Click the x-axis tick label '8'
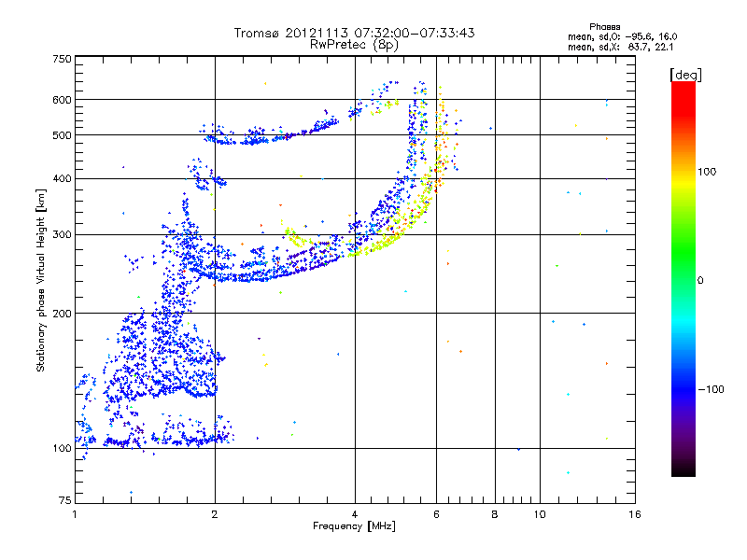This screenshot has height=560, width=747. tap(495, 514)
